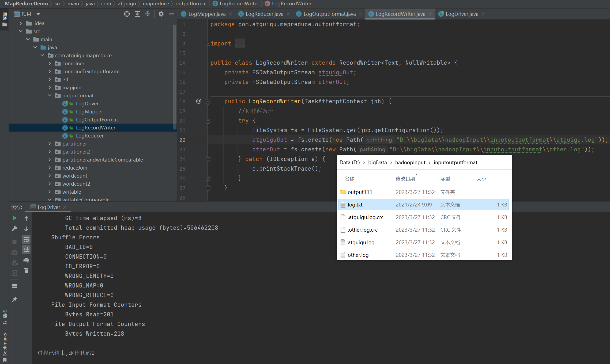The height and width of the screenshot is (364, 610).
Task: Click the Project tool window sidebar tab
Action: coord(5,19)
